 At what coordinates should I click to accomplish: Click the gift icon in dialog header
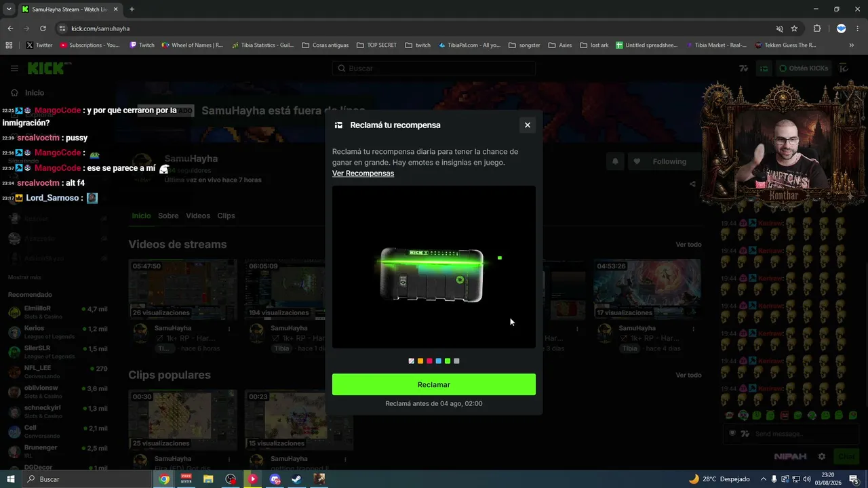[338, 125]
